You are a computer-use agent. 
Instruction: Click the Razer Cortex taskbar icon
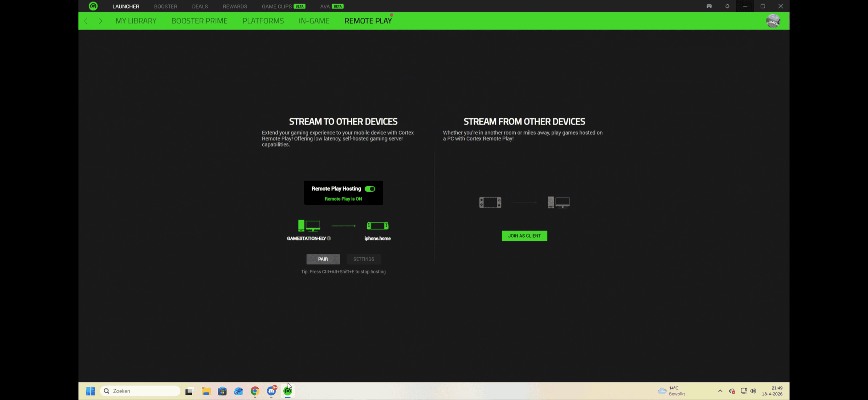point(288,391)
